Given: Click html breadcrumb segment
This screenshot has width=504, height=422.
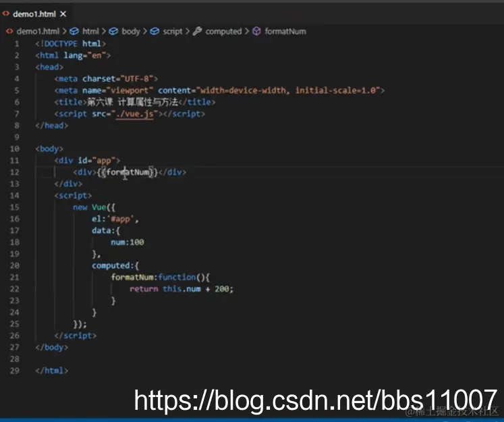Looking at the screenshot, I should tap(90, 31).
